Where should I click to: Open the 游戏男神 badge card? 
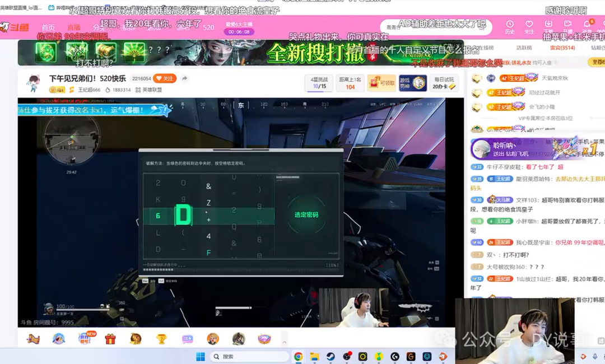[413, 83]
